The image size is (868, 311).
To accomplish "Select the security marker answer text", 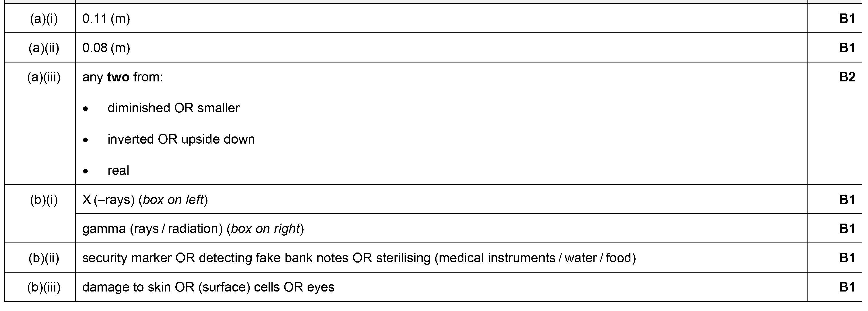I will 359,258.
